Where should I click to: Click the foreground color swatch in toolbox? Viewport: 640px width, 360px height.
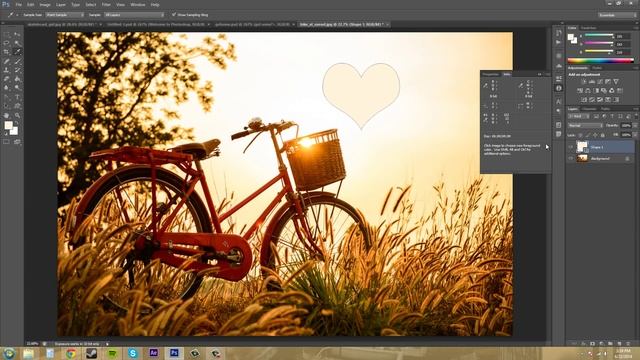(x=9, y=126)
